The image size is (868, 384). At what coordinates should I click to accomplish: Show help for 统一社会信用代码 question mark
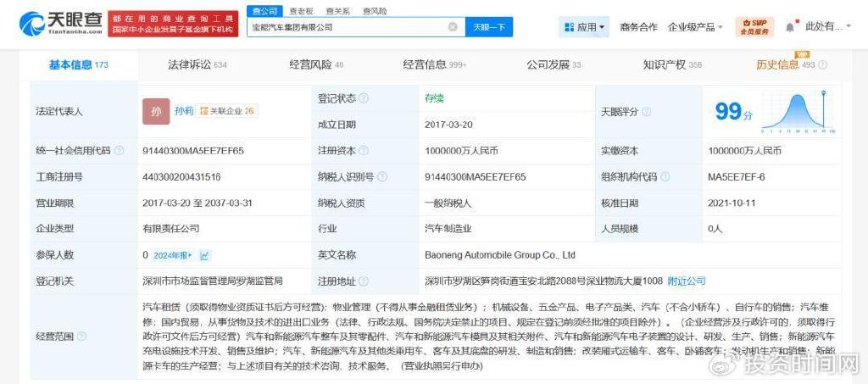pos(119,151)
